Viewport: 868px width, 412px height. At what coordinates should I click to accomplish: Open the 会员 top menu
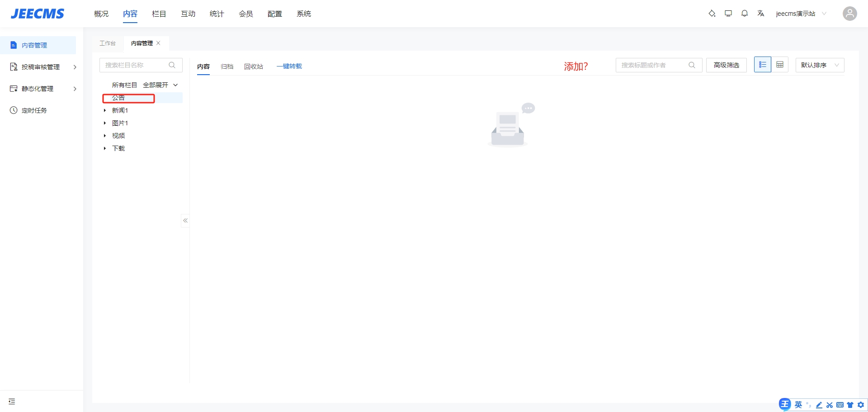click(246, 14)
